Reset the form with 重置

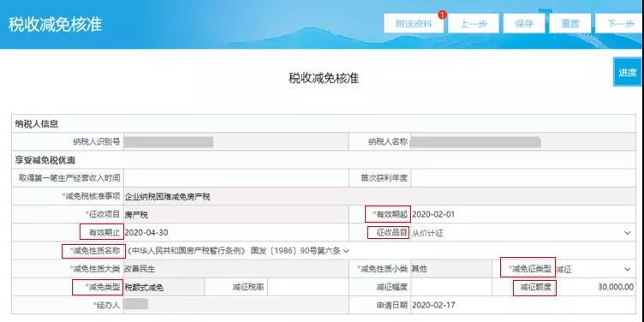[x=569, y=23]
